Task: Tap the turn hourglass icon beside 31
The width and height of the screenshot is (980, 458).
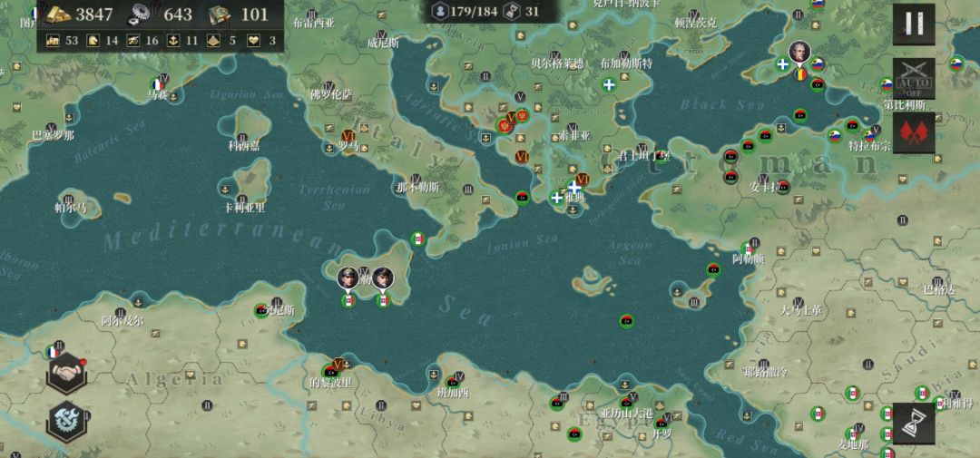Action: coord(512,12)
